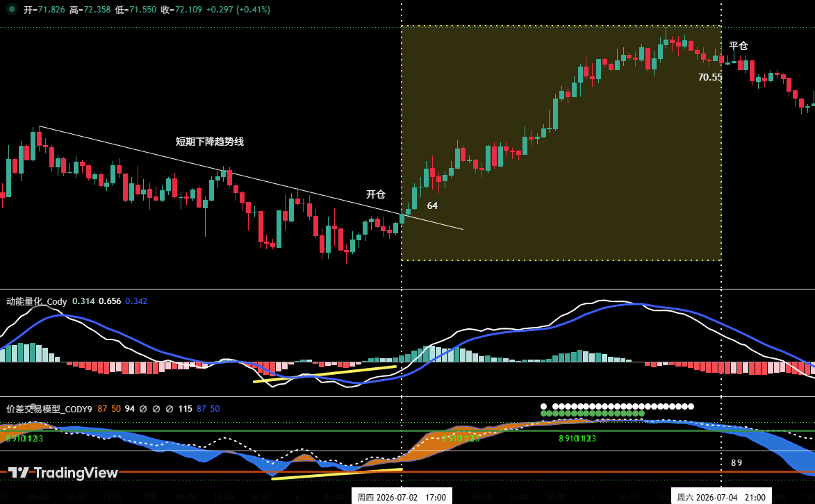
Task: Click the blue 87 indicator value
Action: (201, 409)
